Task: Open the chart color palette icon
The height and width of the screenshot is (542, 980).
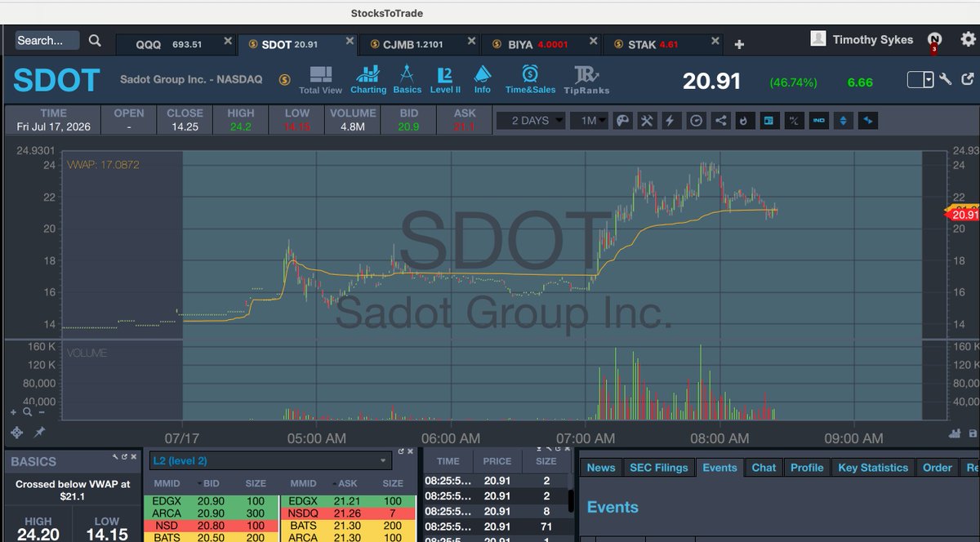Action: (x=622, y=121)
